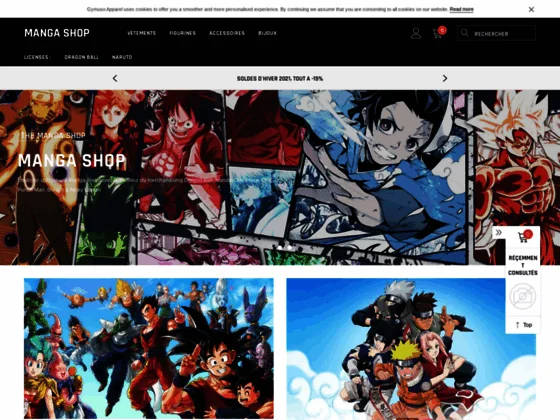Open the shopping cart icon in the header
The height and width of the screenshot is (420, 560).
click(x=438, y=33)
